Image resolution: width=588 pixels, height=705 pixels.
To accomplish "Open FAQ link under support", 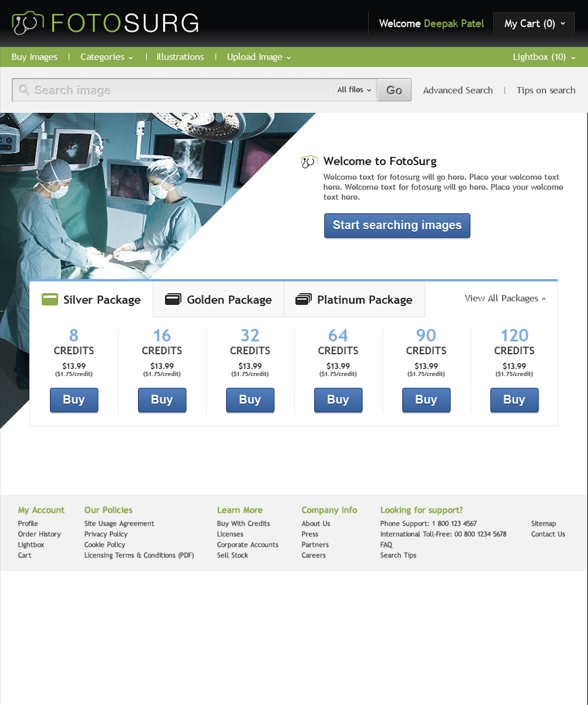I will click(386, 545).
